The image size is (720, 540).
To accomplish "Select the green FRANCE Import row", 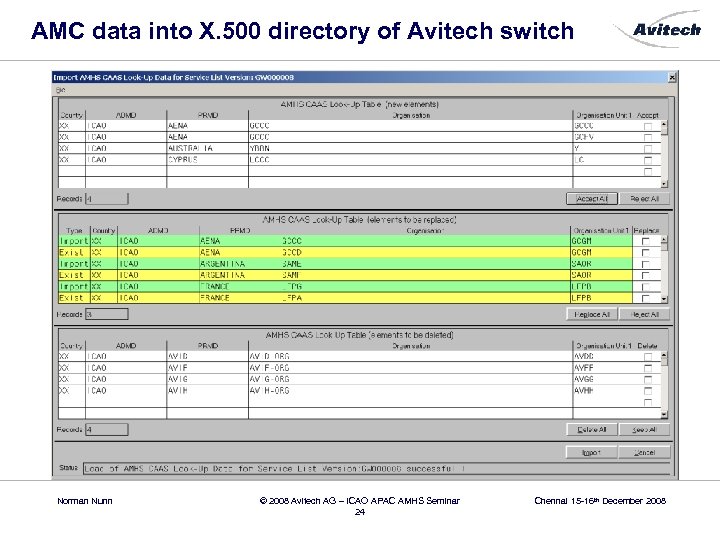I will point(345,287).
